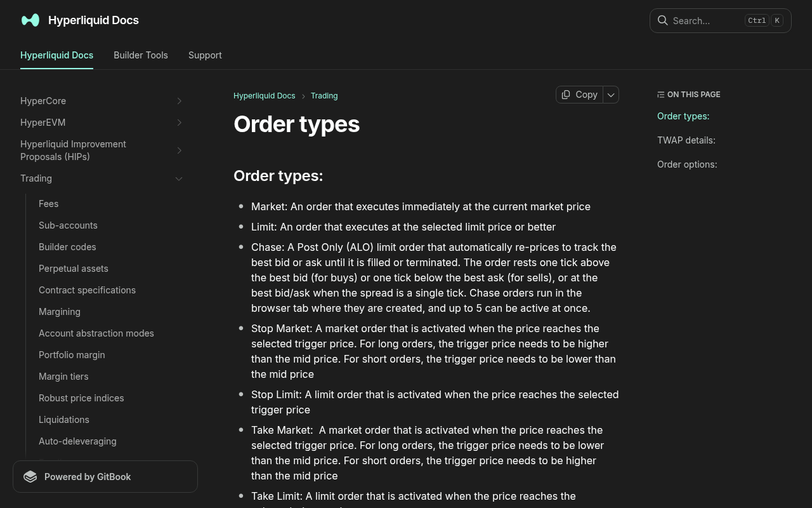Click the Take Limit bullet text
The height and width of the screenshot is (508, 812).
tap(414, 498)
